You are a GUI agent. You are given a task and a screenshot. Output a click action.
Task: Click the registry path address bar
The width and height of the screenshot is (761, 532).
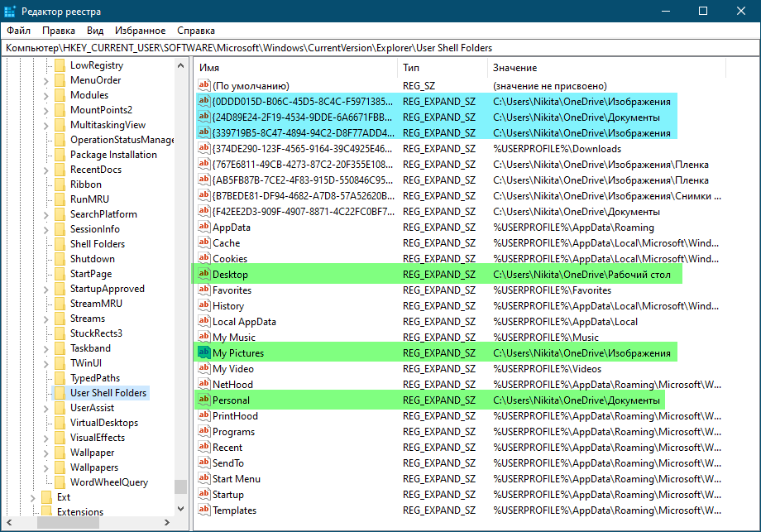(380, 47)
